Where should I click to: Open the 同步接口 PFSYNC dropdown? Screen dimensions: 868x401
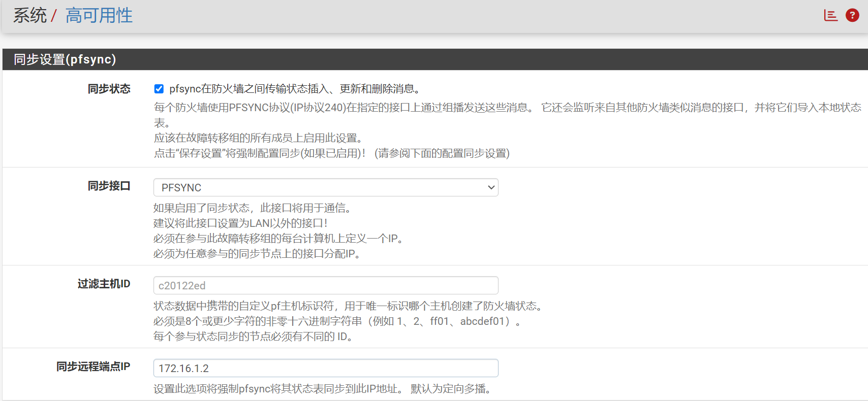[325, 187]
